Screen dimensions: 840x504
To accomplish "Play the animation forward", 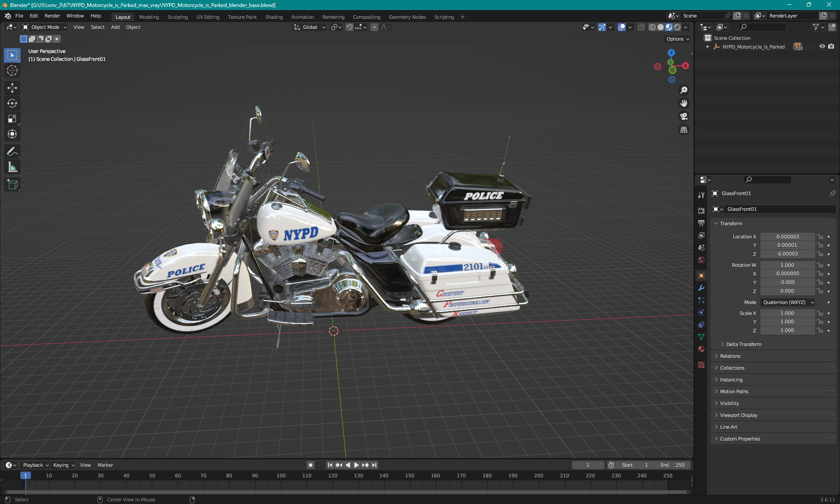I will pos(357,465).
